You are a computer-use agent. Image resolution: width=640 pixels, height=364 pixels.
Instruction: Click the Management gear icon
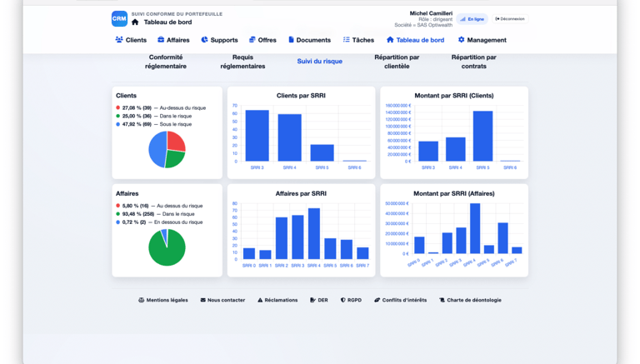pyautogui.click(x=461, y=40)
